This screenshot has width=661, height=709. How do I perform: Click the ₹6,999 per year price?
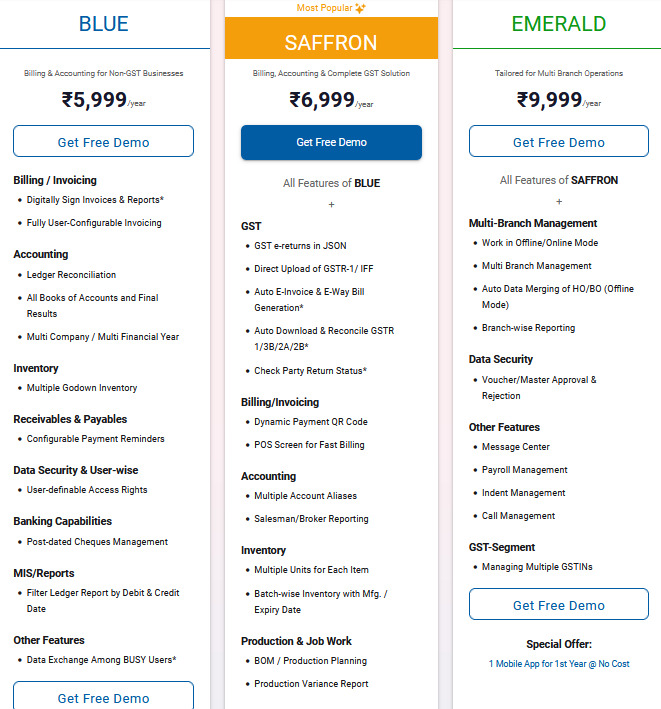331,100
